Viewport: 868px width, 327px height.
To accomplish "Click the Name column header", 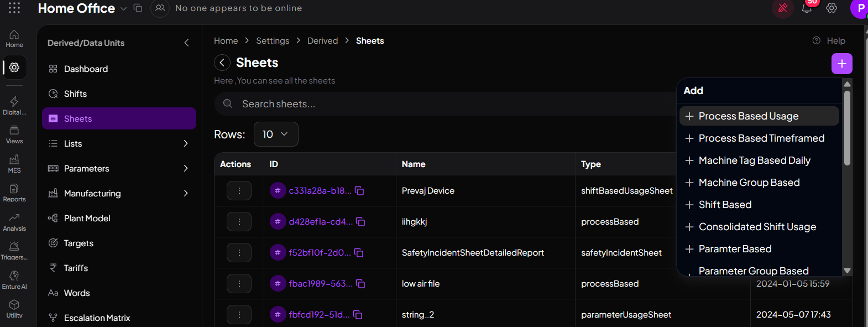I will 414,164.
